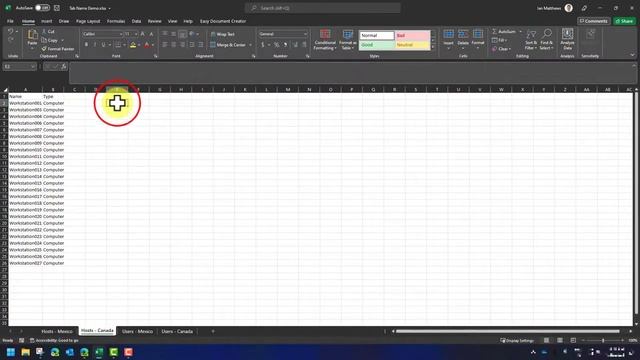Open Conditional Formatting menu
The height and width of the screenshot is (360, 640).
pos(325,40)
